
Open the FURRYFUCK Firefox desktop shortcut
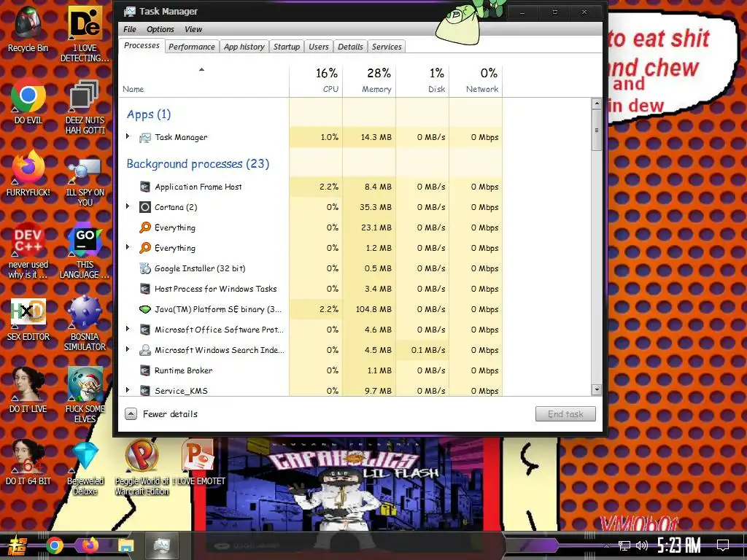pos(28,174)
